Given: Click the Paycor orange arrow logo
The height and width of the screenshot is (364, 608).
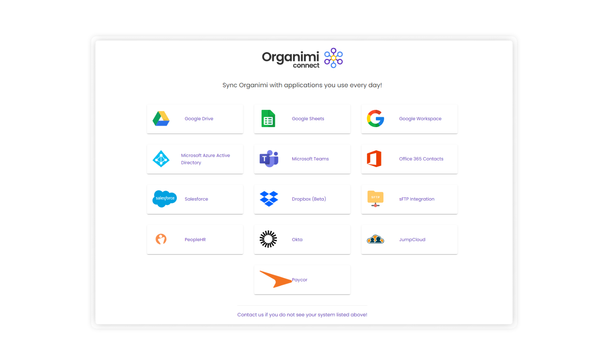Looking at the screenshot, I should (x=276, y=279).
